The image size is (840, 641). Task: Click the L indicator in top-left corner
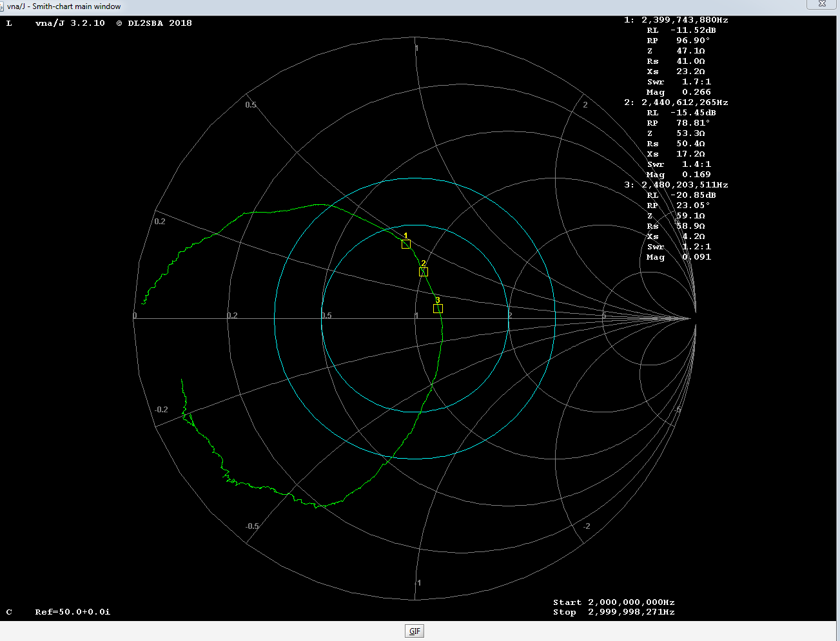[x=9, y=23]
